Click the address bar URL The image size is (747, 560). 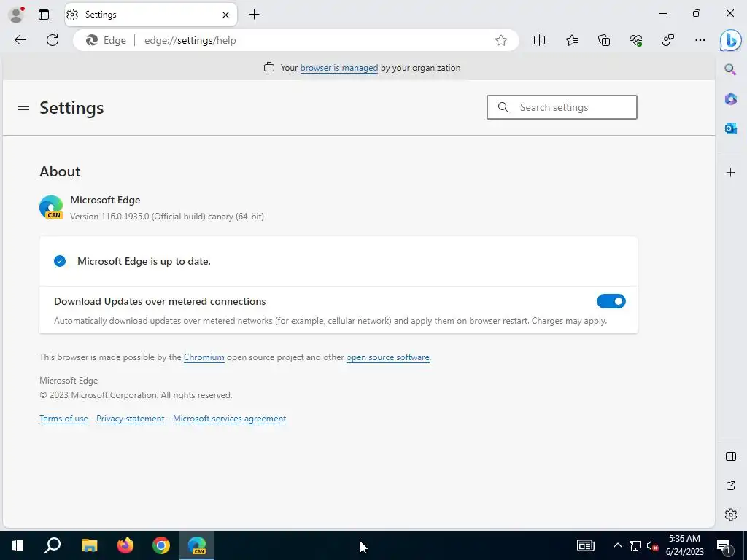coord(190,41)
